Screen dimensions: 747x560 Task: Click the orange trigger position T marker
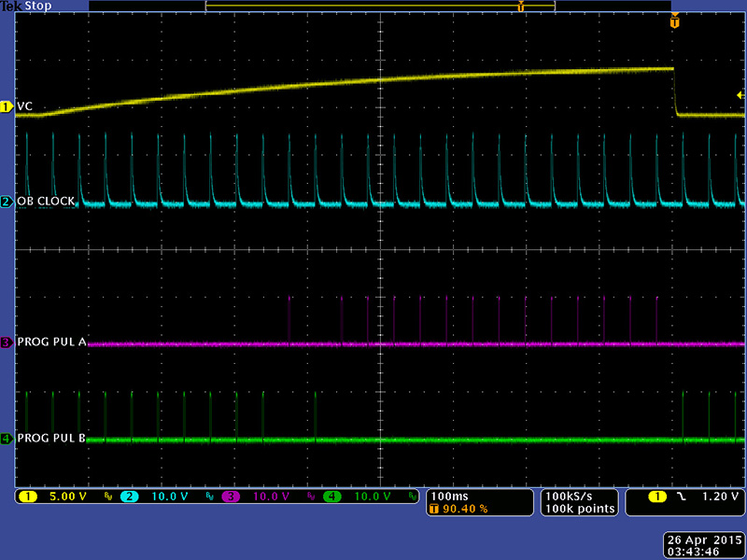pos(674,21)
